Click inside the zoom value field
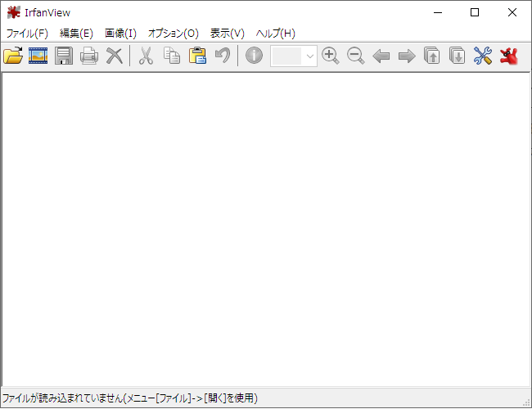 click(286, 56)
